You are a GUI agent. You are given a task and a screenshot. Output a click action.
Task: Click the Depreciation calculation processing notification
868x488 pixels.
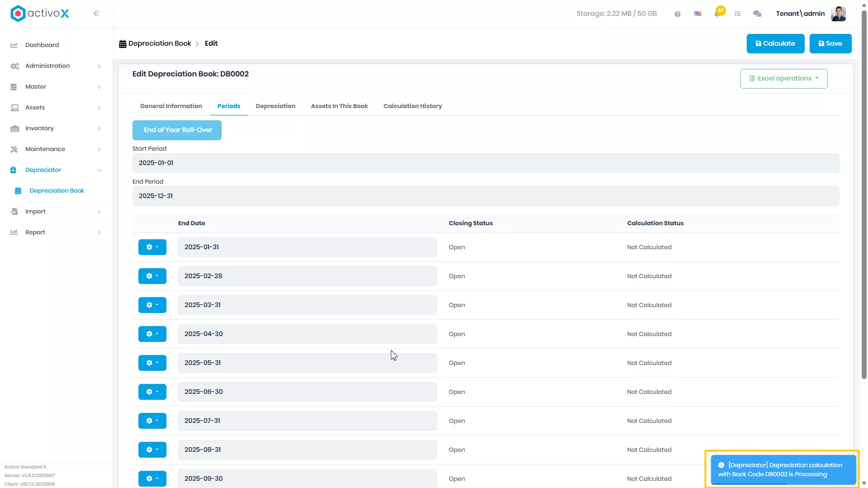(x=783, y=470)
